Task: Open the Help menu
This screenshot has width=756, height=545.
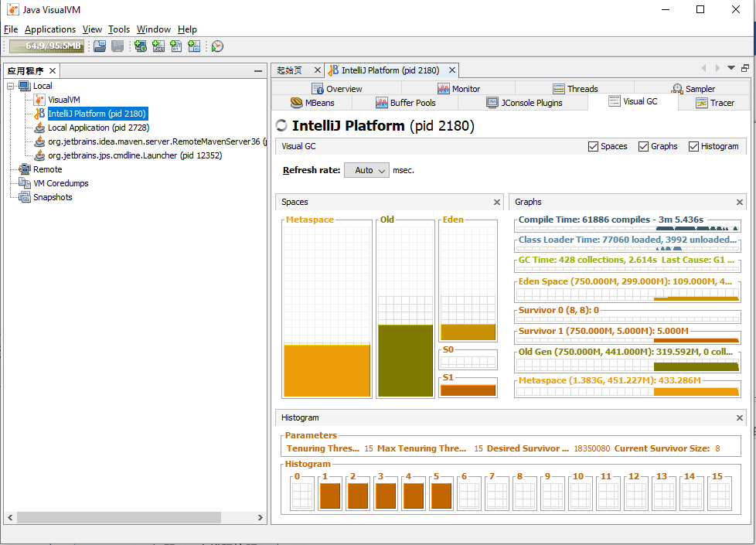Action: (188, 29)
